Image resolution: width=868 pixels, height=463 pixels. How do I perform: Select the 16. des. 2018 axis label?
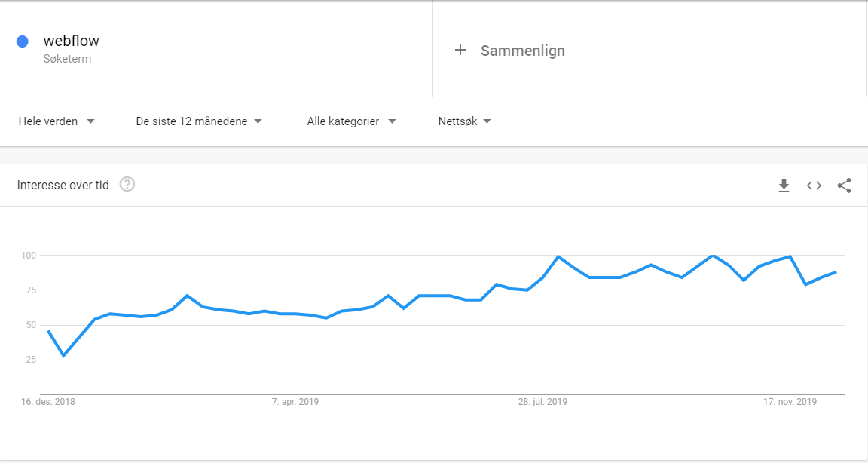click(48, 402)
